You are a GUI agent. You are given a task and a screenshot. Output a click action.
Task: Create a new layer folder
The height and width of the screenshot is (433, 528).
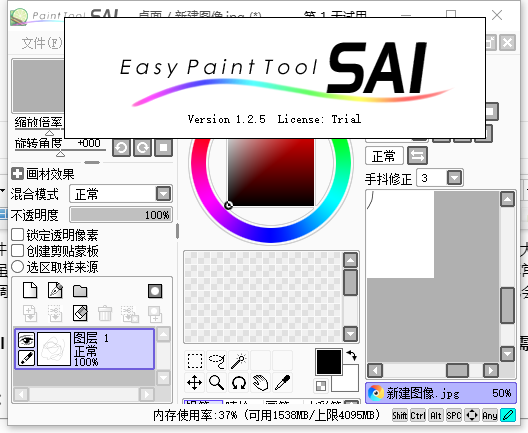click(x=80, y=291)
